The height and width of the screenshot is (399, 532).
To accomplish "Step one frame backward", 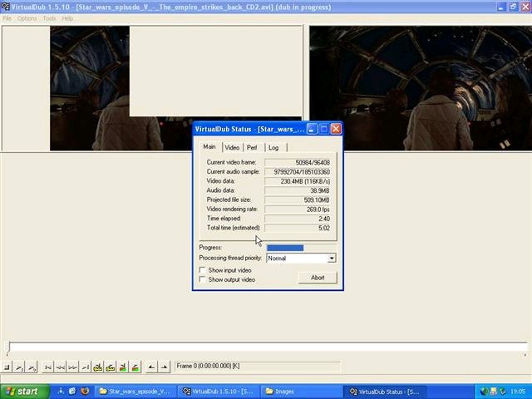I will pos(61,367).
